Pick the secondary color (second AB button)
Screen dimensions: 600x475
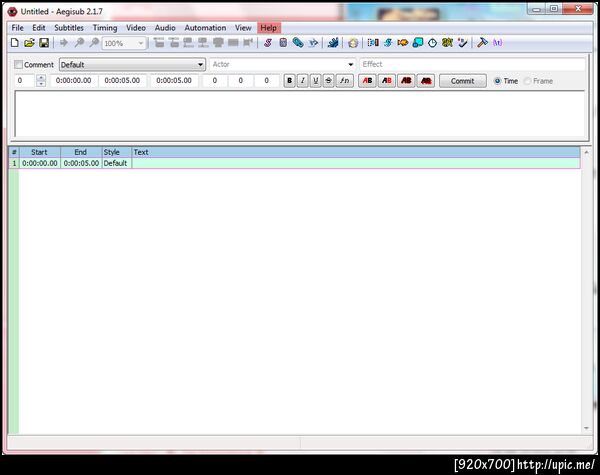[x=387, y=81]
